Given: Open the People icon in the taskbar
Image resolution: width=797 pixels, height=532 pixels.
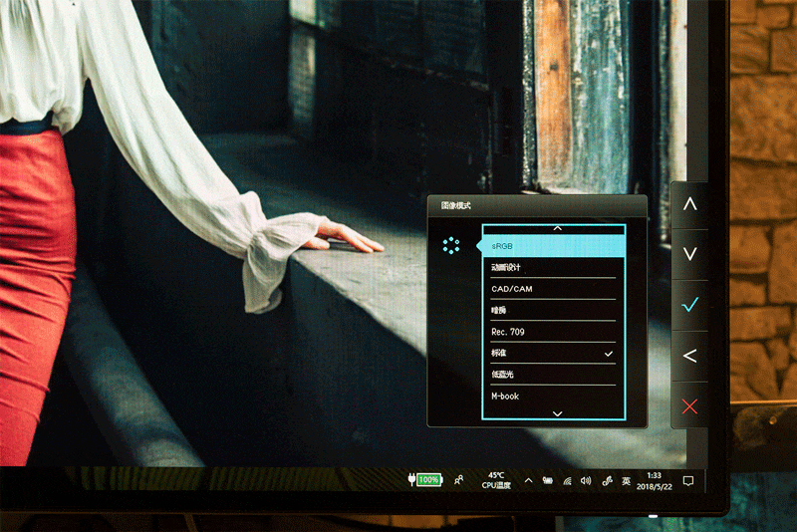Looking at the screenshot, I should click(458, 480).
